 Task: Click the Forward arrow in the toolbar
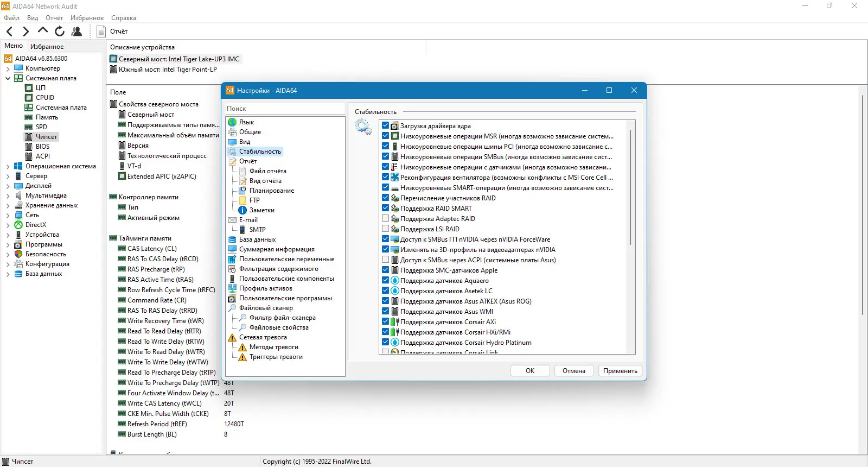pos(25,31)
